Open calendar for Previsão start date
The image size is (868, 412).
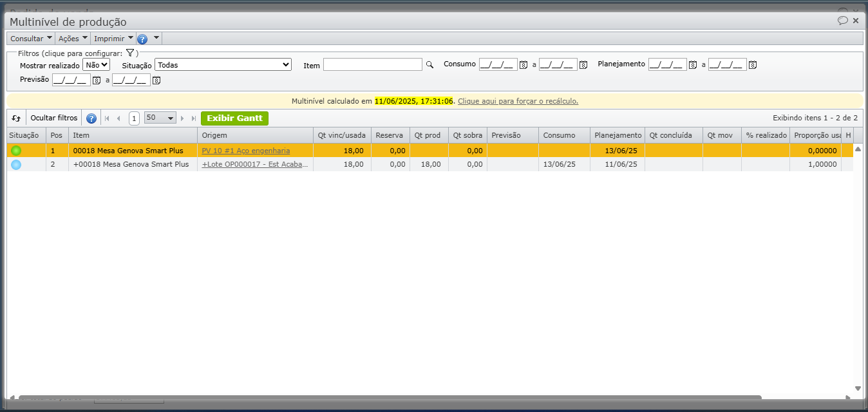pyautogui.click(x=97, y=80)
